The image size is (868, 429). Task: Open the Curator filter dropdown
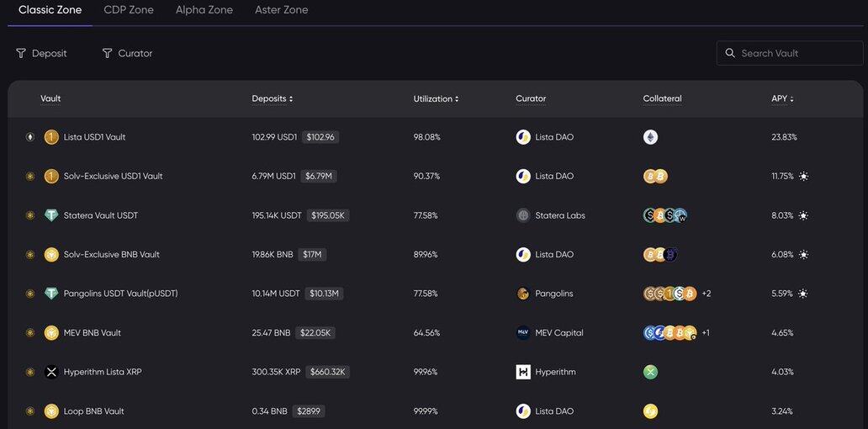point(127,53)
